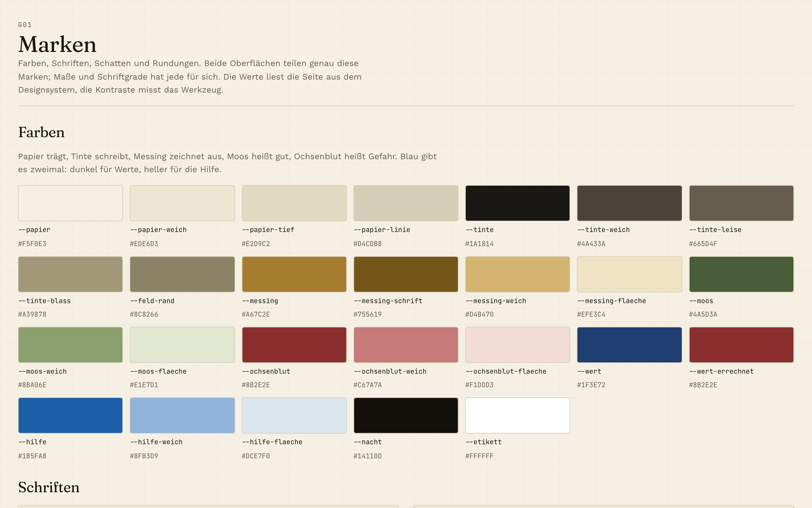Click the --ochsenblut-flaeche token name

tap(506, 371)
